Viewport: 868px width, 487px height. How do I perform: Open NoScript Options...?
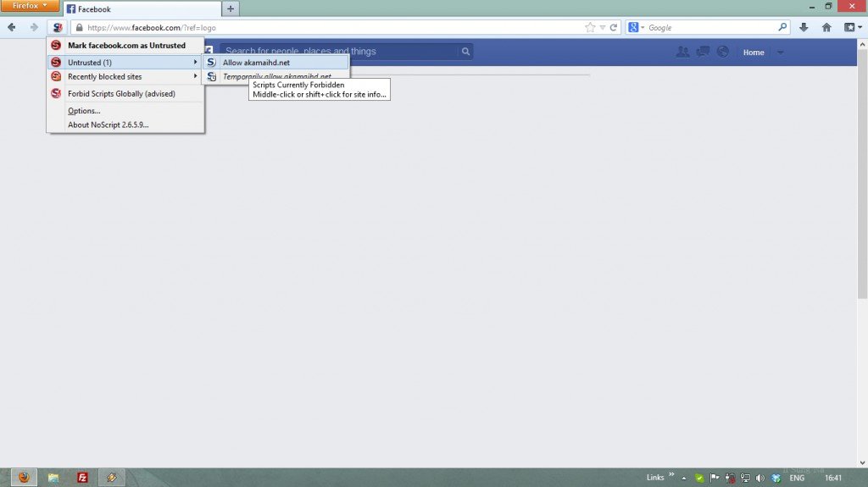click(125, 111)
